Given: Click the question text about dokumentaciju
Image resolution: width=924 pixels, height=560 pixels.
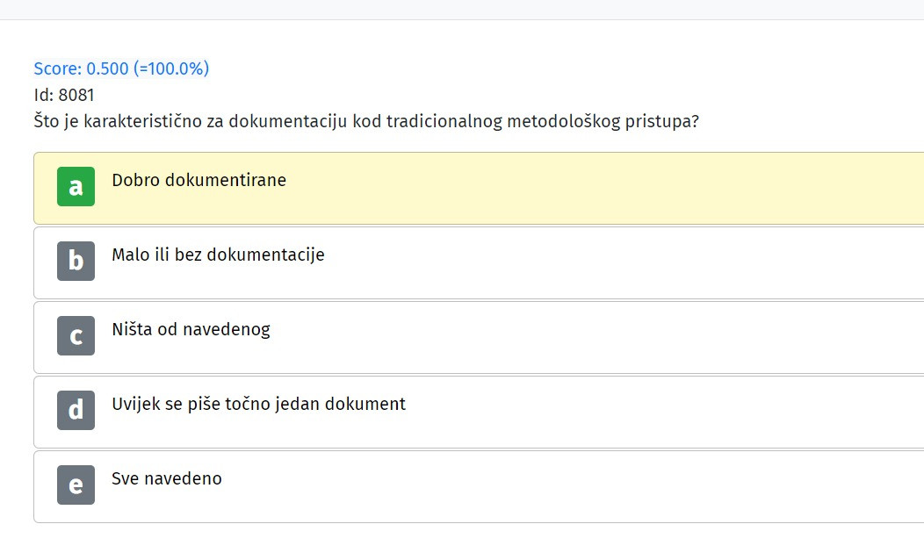Looking at the screenshot, I should point(366,121).
